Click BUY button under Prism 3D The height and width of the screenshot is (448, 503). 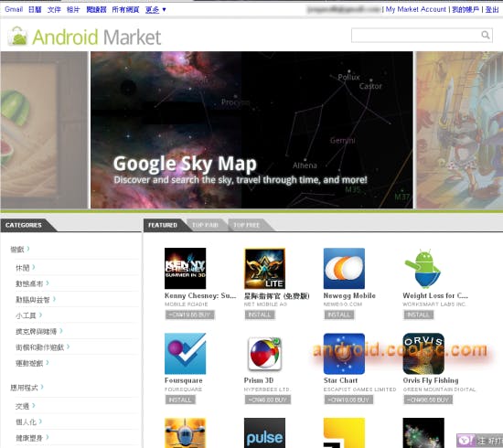click(268, 400)
